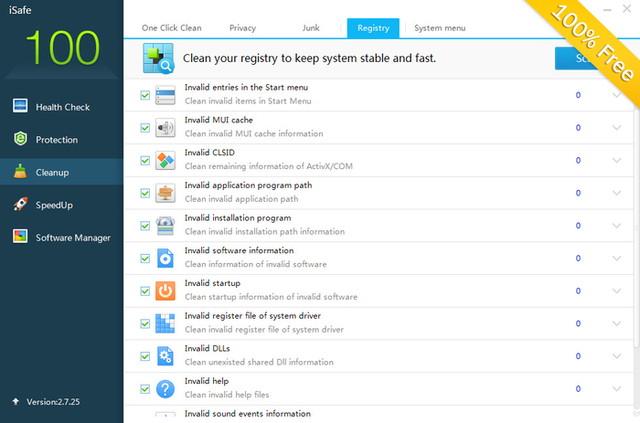This screenshot has width=640, height=423.
Task: Uncheck the Invalid startup checkbox
Action: (145, 291)
